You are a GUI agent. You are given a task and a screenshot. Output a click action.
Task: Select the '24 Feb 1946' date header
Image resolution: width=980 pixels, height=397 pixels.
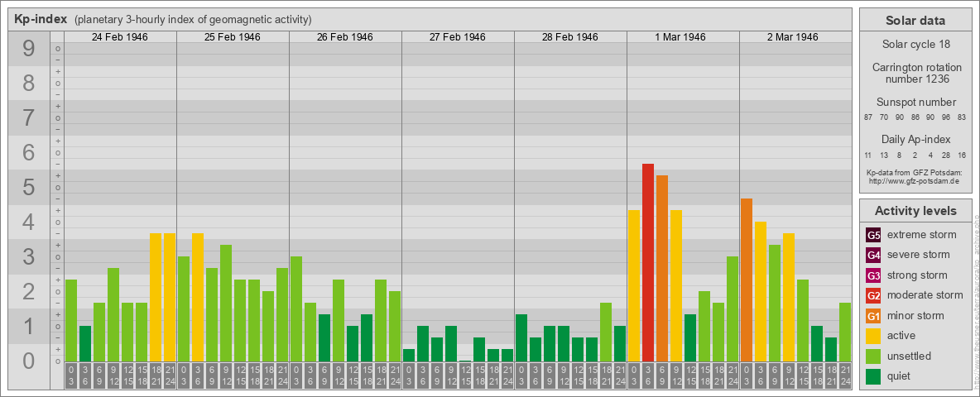coord(120,37)
